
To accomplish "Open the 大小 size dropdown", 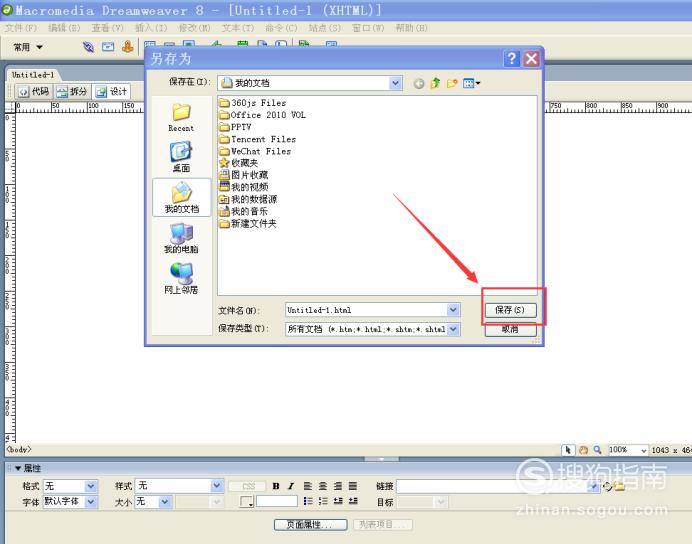I will tap(165, 502).
